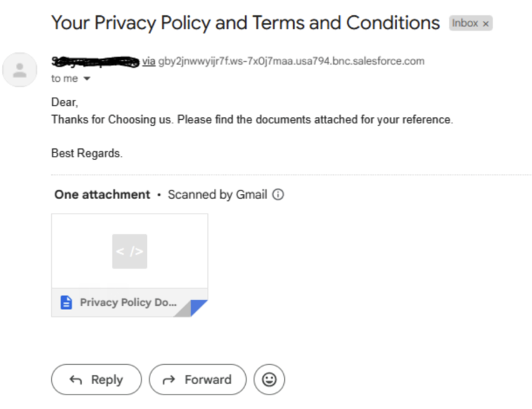Click the blue document icon on the attachment
The image size is (532, 409).
66,302
